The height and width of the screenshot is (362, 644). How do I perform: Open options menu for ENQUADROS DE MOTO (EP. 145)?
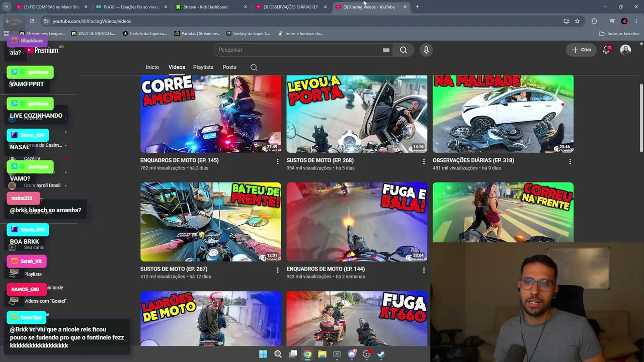[277, 161]
